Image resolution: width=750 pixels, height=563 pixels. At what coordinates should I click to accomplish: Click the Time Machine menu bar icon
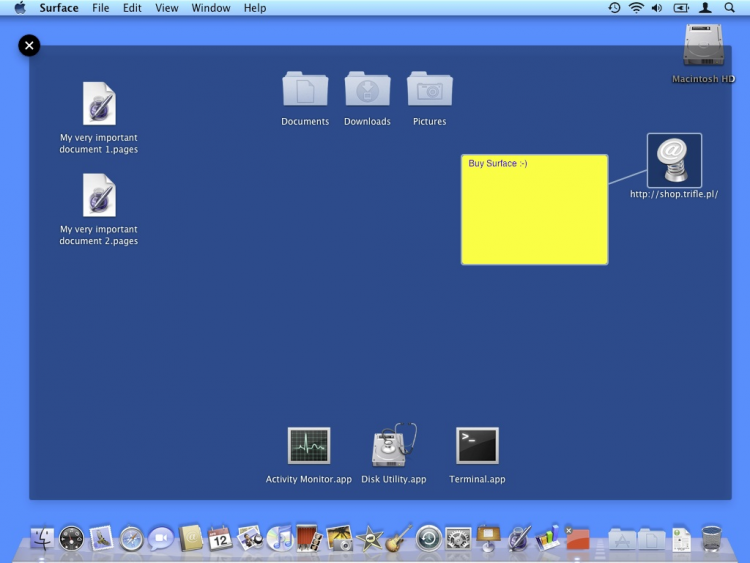click(x=614, y=8)
